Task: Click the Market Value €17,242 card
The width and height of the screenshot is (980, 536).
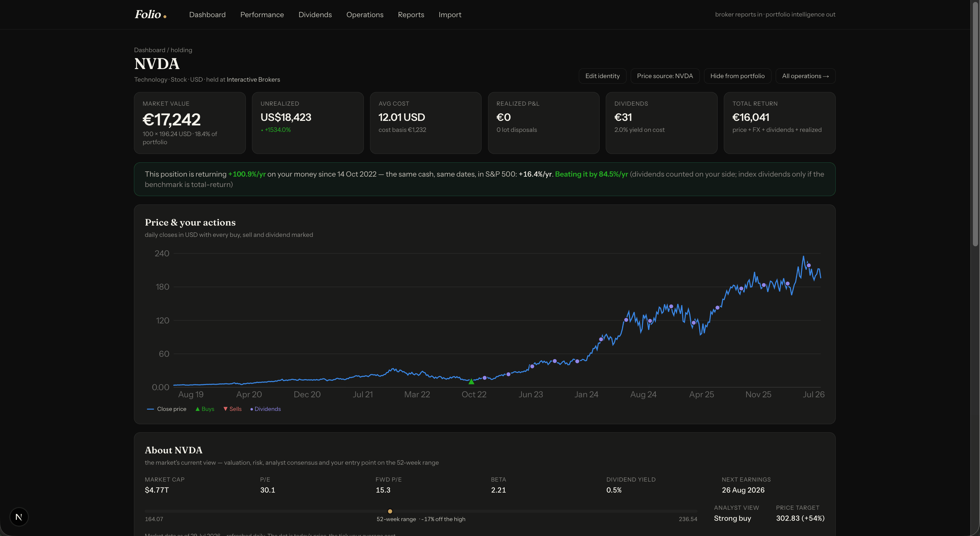Action: 190,123
